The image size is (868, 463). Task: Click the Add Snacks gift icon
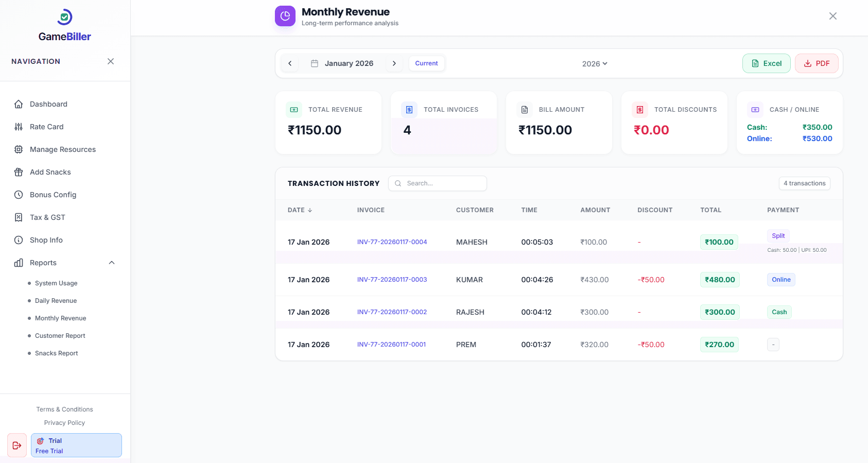[19, 172]
